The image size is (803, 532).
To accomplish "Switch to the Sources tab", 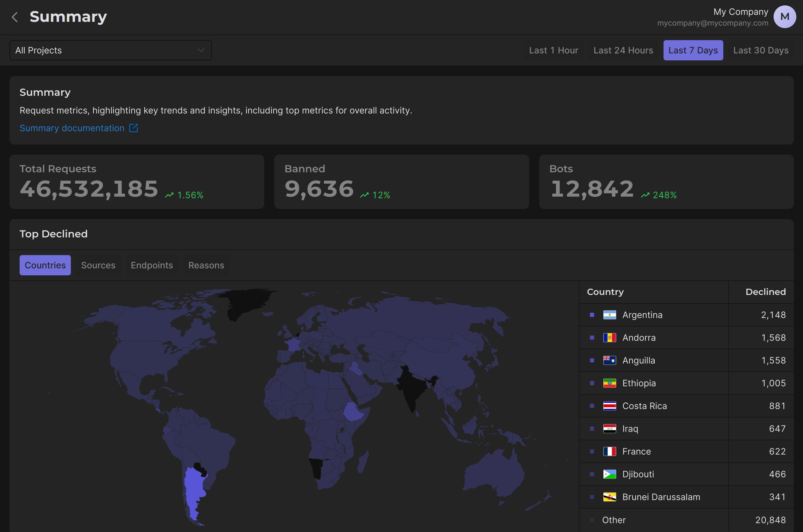I will pyautogui.click(x=98, y=265).
